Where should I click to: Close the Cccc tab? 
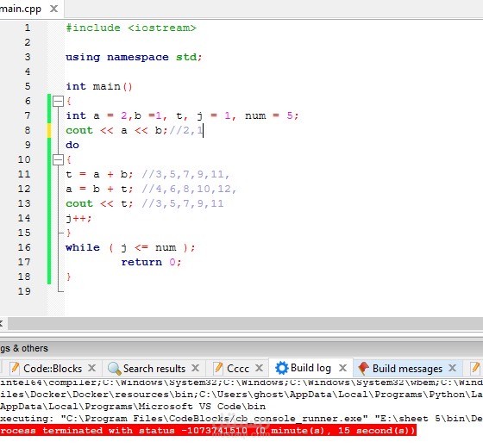260,368
